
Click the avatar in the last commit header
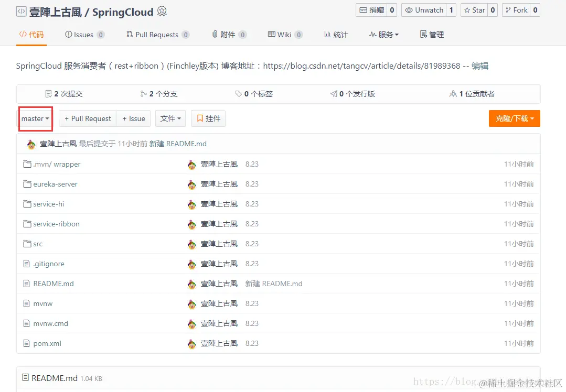(31, 144)
